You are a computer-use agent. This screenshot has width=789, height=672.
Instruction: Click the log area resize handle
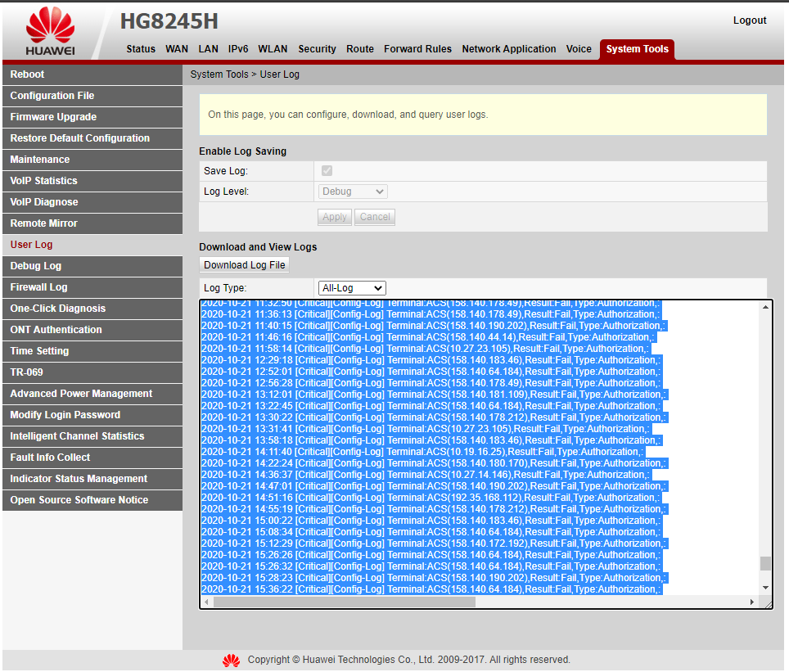pyautogui.click(x=767, y=603)
